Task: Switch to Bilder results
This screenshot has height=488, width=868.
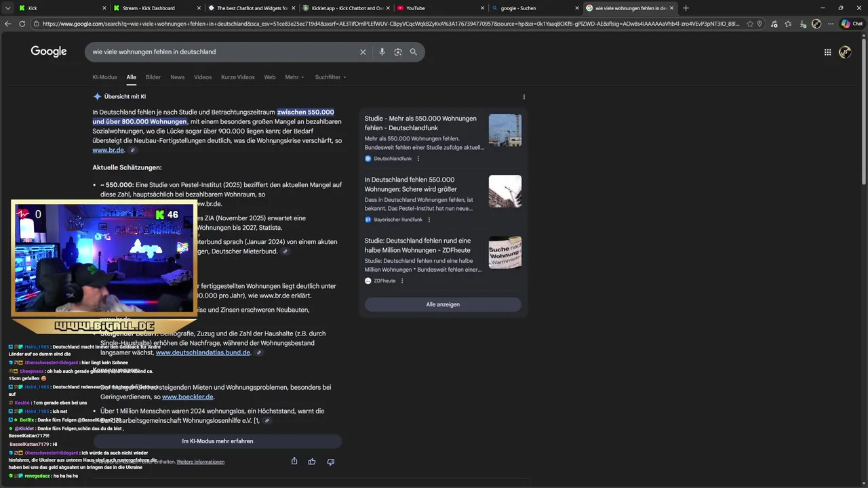Action: tap(153, 77)
